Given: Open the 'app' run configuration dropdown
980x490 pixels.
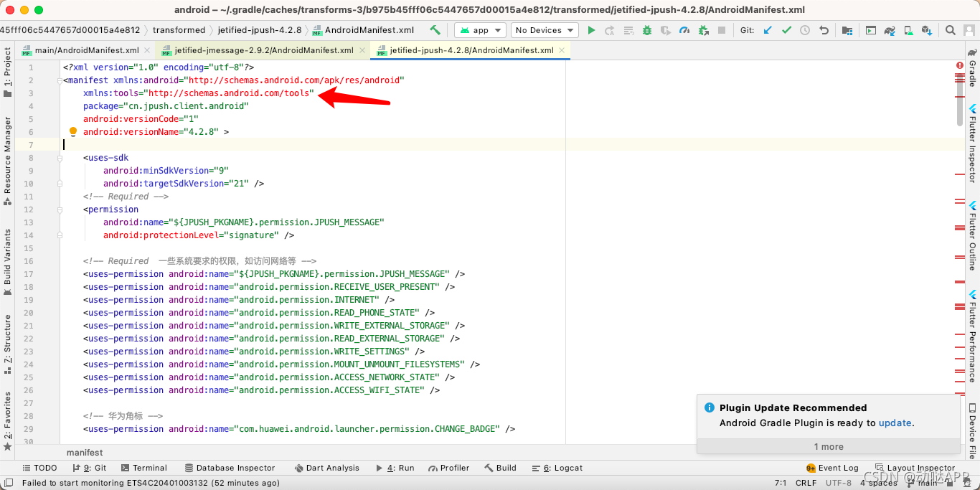Looking at the screenshot, I should (479, 30).
